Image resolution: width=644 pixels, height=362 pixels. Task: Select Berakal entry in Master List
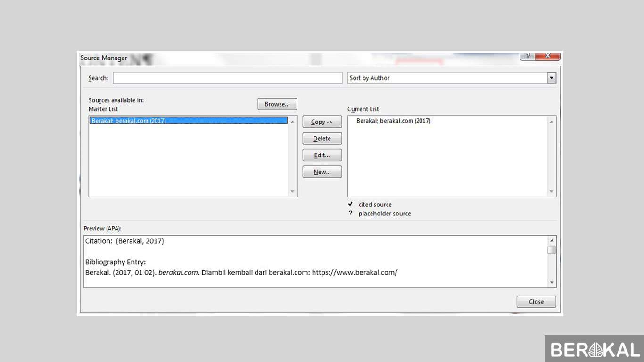(188, 121)
